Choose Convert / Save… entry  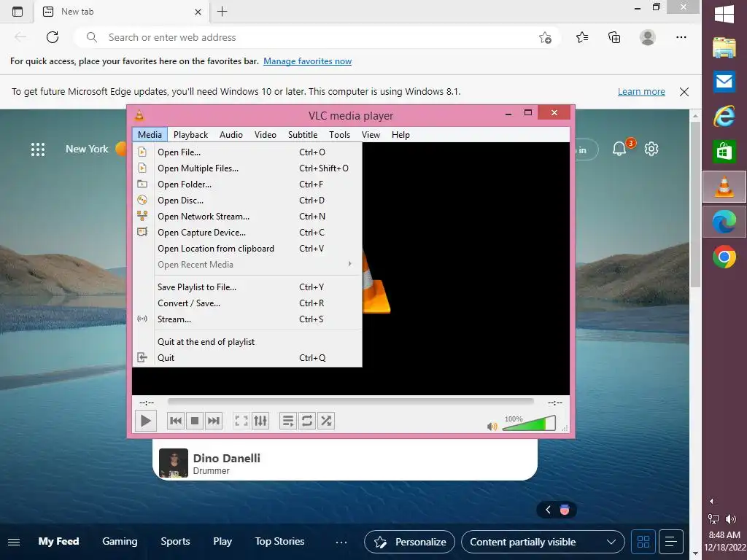[x=247, y=303]
